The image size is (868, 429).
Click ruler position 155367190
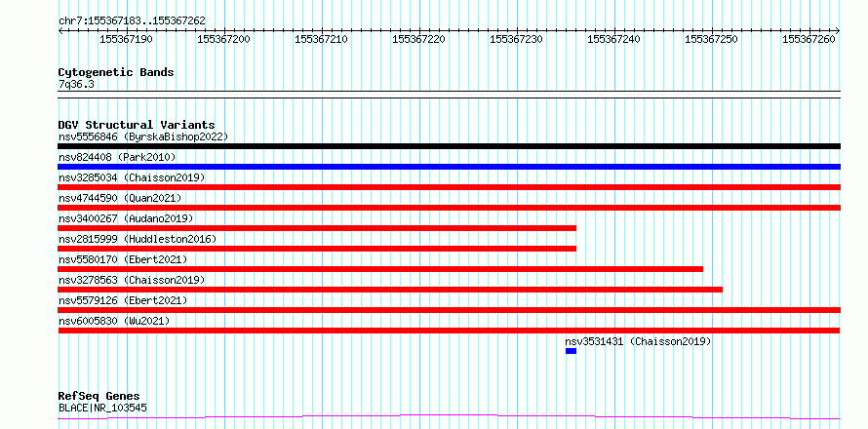point(126,39)
